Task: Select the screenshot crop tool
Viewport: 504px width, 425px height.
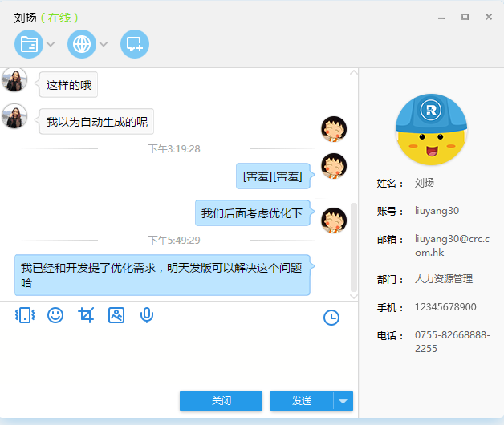Action: (86, 315)
